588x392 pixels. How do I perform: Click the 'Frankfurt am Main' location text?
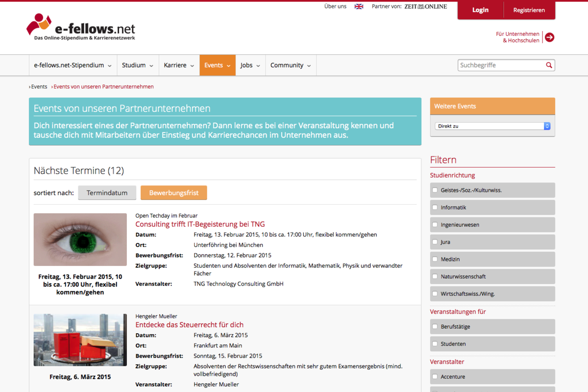(218, 345)
